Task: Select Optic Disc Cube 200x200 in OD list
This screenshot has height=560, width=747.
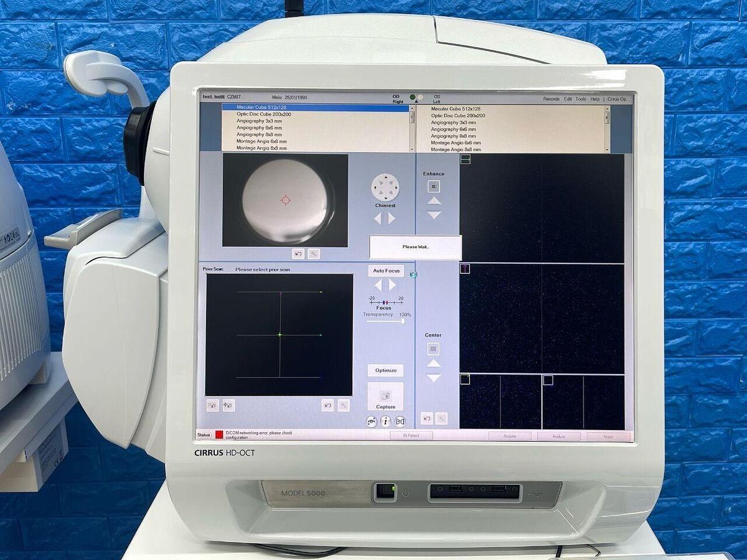Action: click(x=316, y=114)
